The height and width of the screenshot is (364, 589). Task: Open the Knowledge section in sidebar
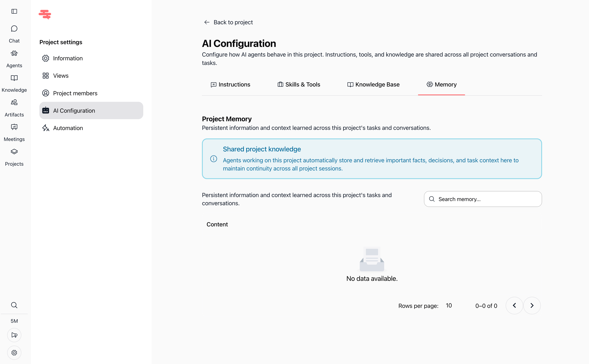click(14, 83)
